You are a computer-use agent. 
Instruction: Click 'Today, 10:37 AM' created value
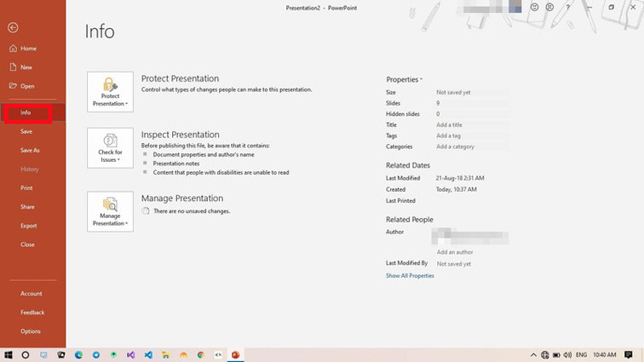(457, 189)
